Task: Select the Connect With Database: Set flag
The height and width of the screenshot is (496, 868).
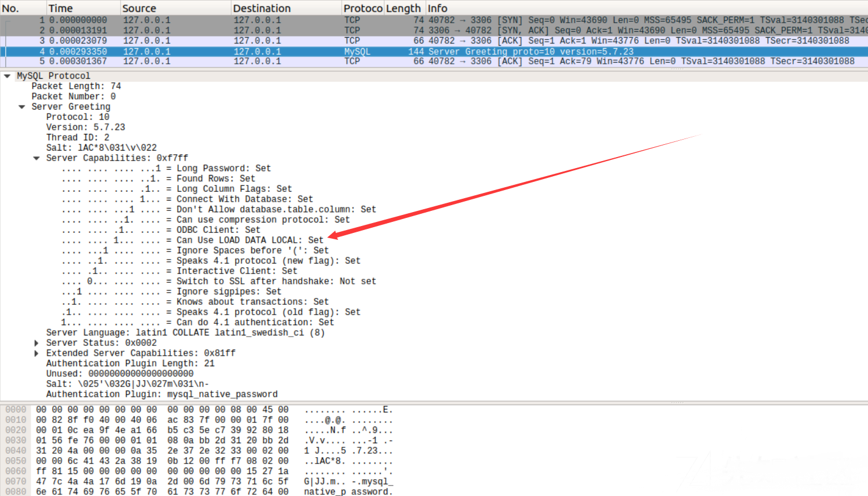Action: [x=187, y=199]
